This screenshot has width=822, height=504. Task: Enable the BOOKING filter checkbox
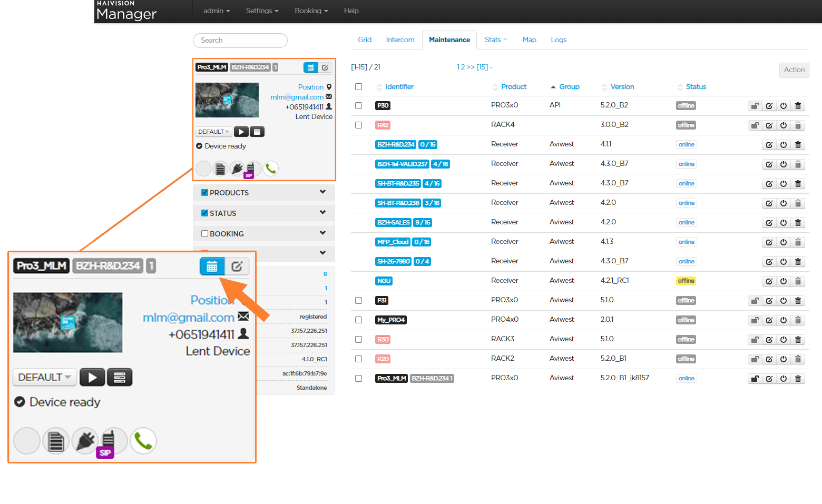pos(204,234)
